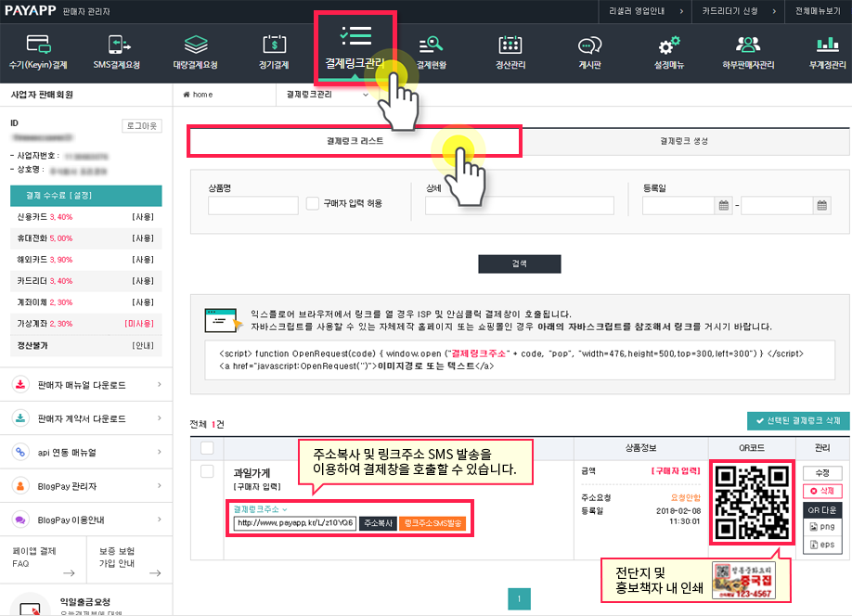Click [미사용] beside 가상계좌
Screen dimensions: 852x616
pyautogui.click(x=139, y=324)
